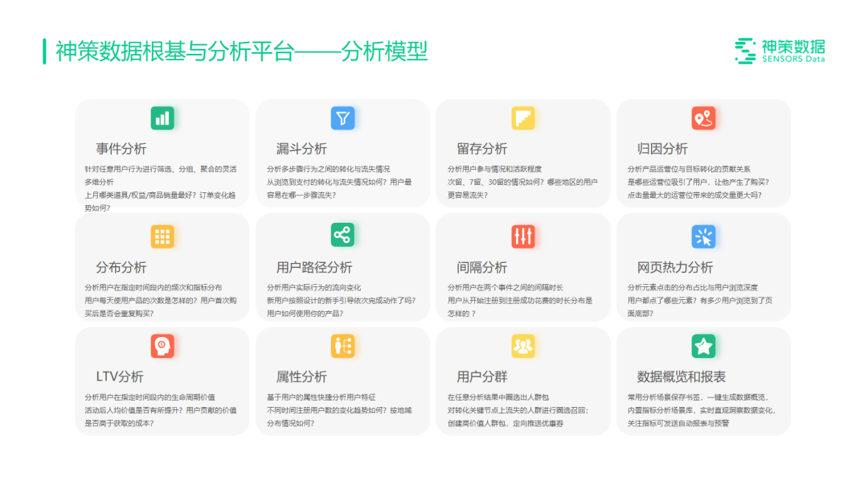Click the blue funnel icon above 漏斗分析

pos(342,117)
